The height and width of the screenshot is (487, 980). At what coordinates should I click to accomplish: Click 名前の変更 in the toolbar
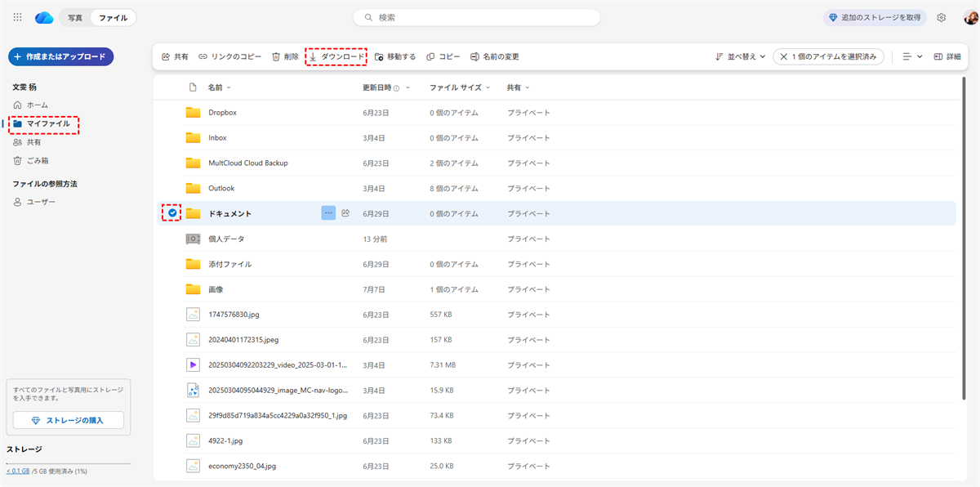tap(495, 56)
